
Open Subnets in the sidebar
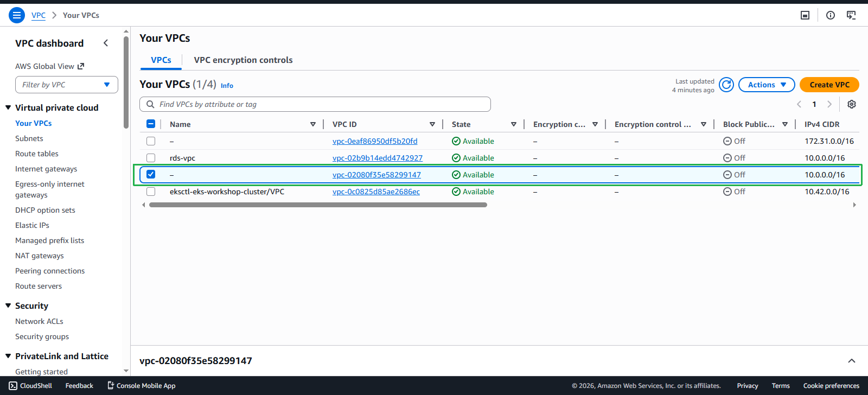pyautogui.click(x=29, y=138)
